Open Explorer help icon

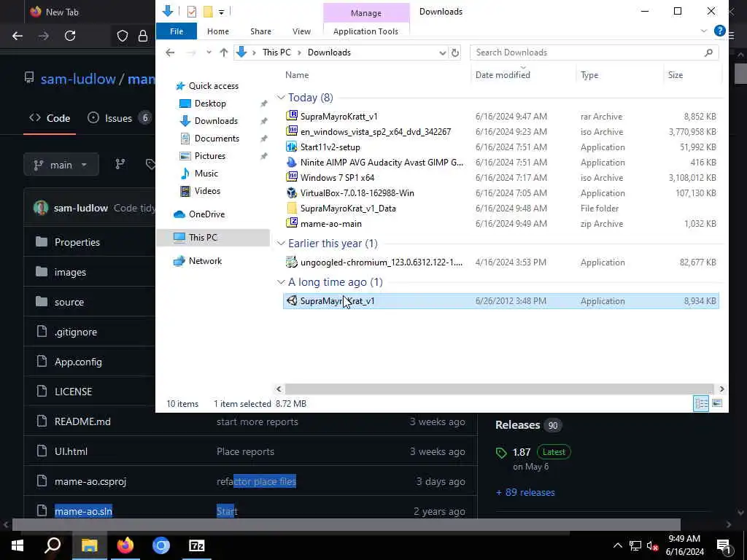coord(719,31)
